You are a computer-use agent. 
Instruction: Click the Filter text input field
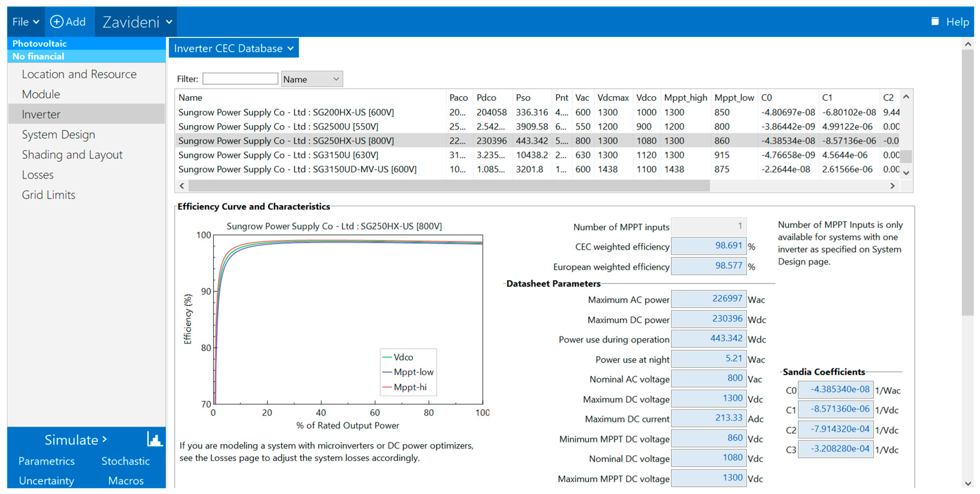(240, 79)
